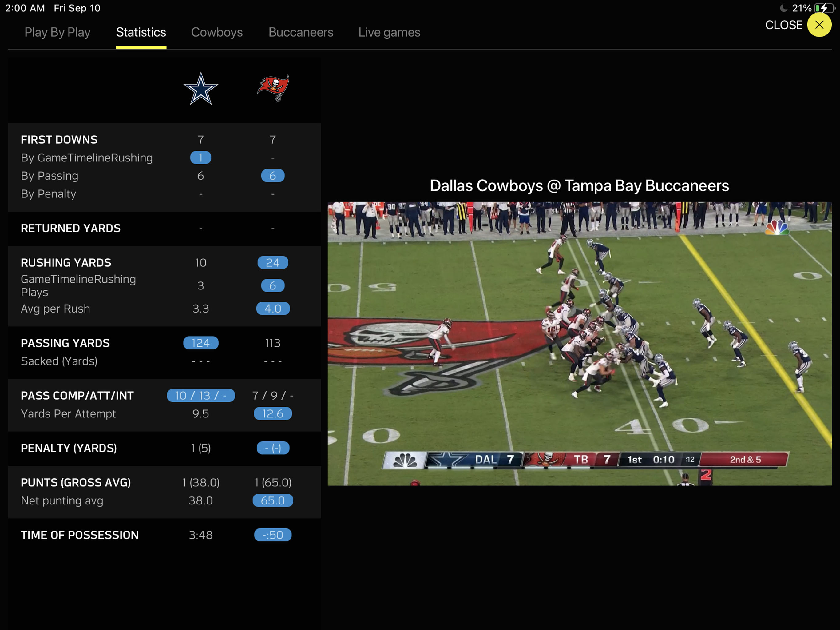Screen dimensions: 840x630
Task: Click the Dallas Cowboys @ Tampa Bay Buccaneers title
Action: coord(579,186)
